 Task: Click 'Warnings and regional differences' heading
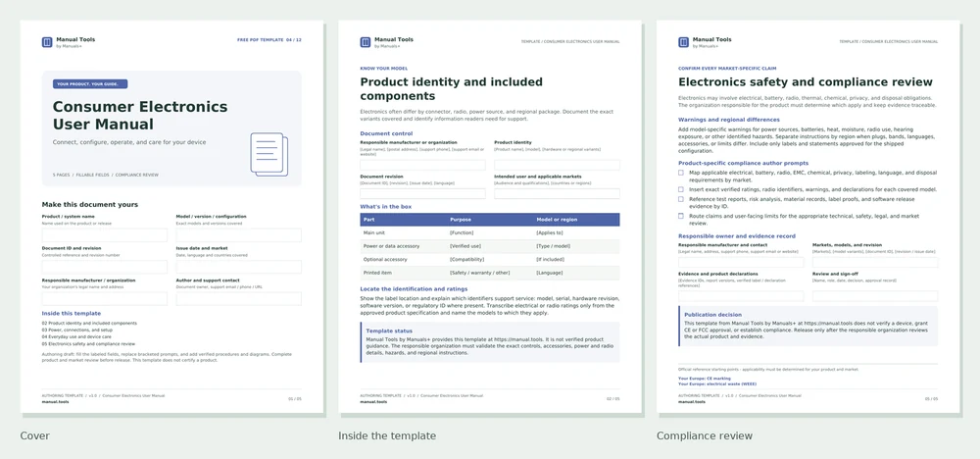729,120
